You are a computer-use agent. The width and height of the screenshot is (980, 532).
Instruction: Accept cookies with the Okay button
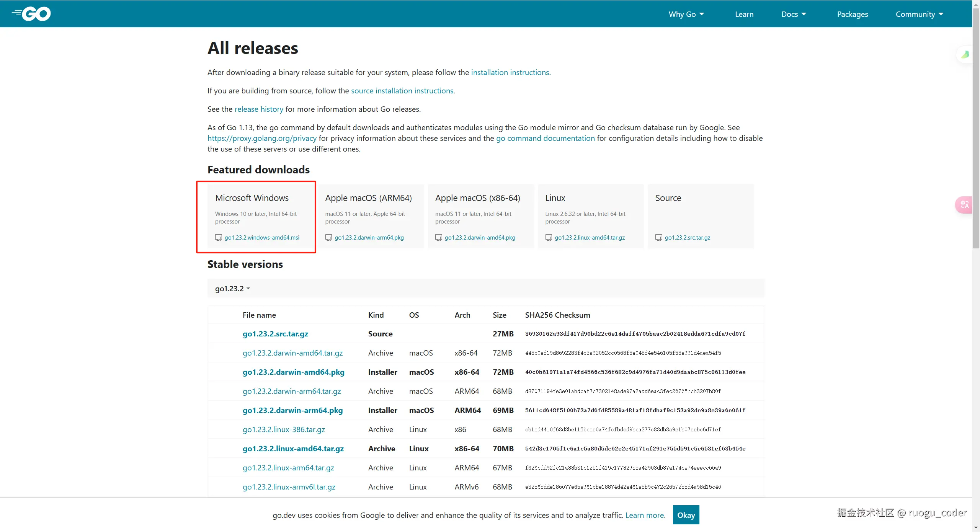(686, 515)
